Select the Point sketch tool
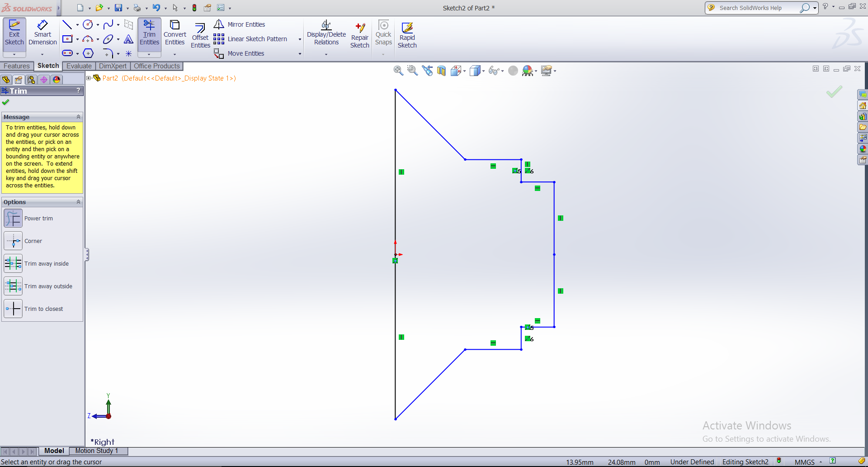This screenshot has width=868, height=467. (128, 53)
